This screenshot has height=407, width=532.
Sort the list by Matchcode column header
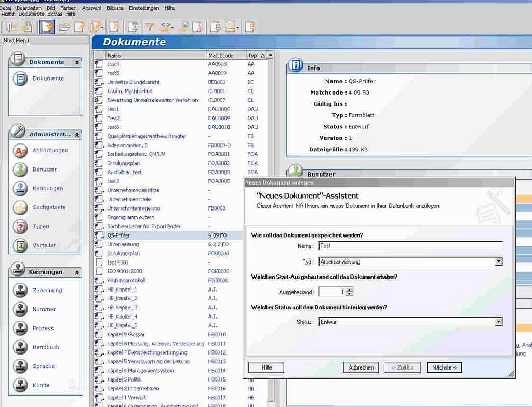point(226,55)
